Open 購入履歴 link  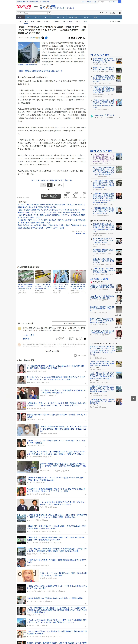pos(112,13)
